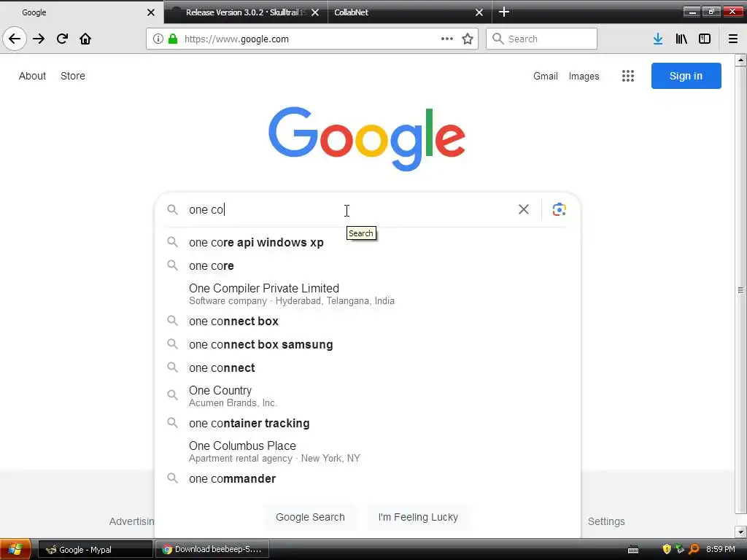Open the browser hamburger menu

732,39
